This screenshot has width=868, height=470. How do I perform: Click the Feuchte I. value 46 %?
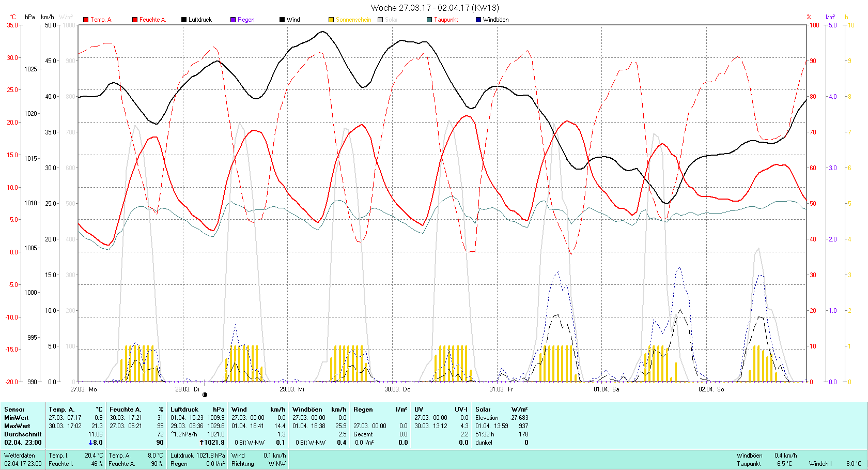[x=97, y=464]
